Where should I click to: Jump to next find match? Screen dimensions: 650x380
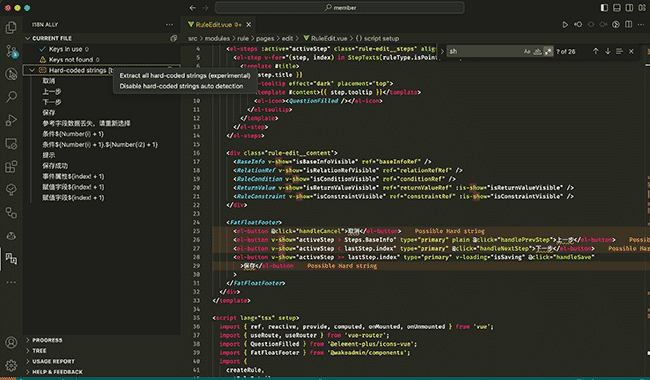coord(608,51)
